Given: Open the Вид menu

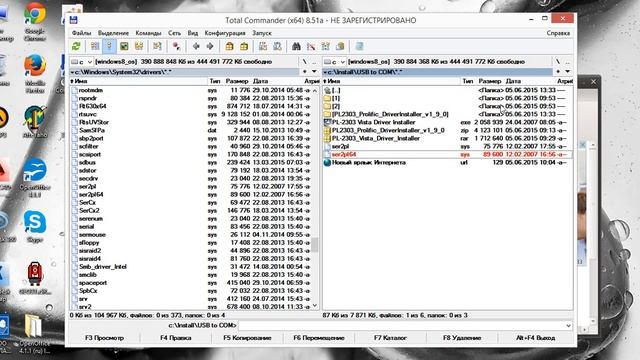Looking at the screenshot, I should [x=193, y=33].
